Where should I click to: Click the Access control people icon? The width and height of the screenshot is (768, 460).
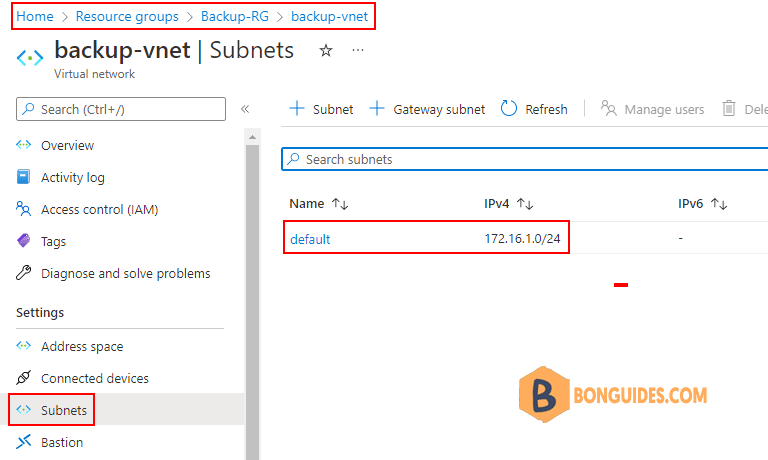coord(24,209)
